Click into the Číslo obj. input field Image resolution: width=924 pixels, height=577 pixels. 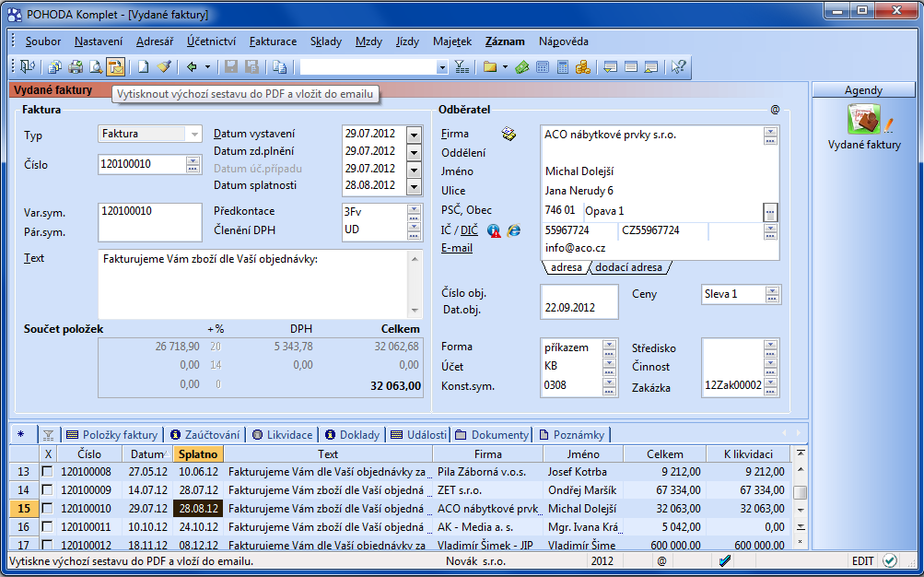[x=579, y=293]
